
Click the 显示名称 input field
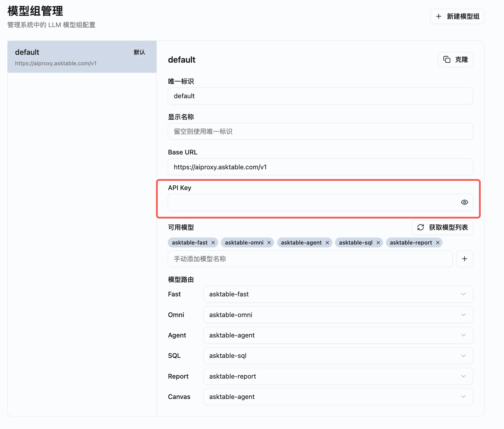320,131
